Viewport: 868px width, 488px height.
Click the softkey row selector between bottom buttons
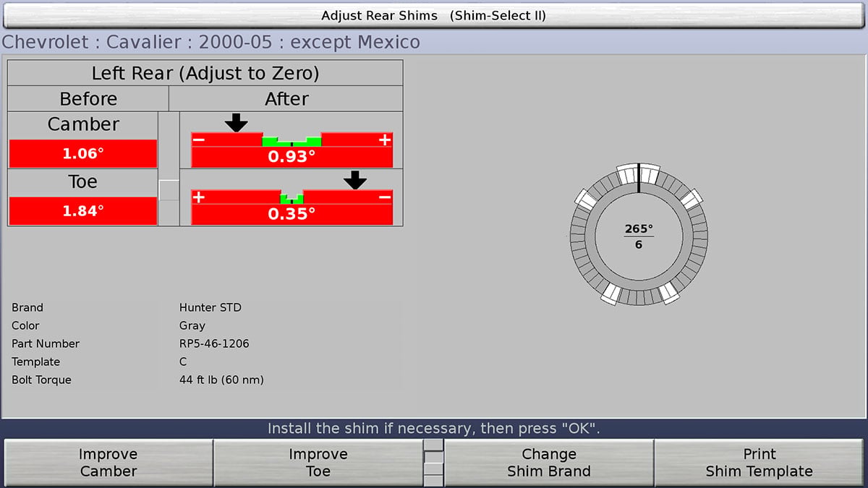433,463
